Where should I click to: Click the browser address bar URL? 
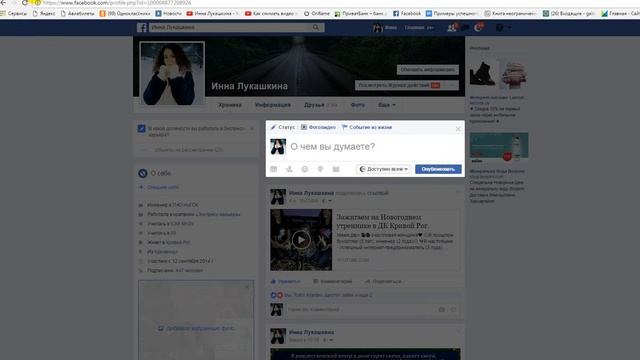(x=118, y=3)
